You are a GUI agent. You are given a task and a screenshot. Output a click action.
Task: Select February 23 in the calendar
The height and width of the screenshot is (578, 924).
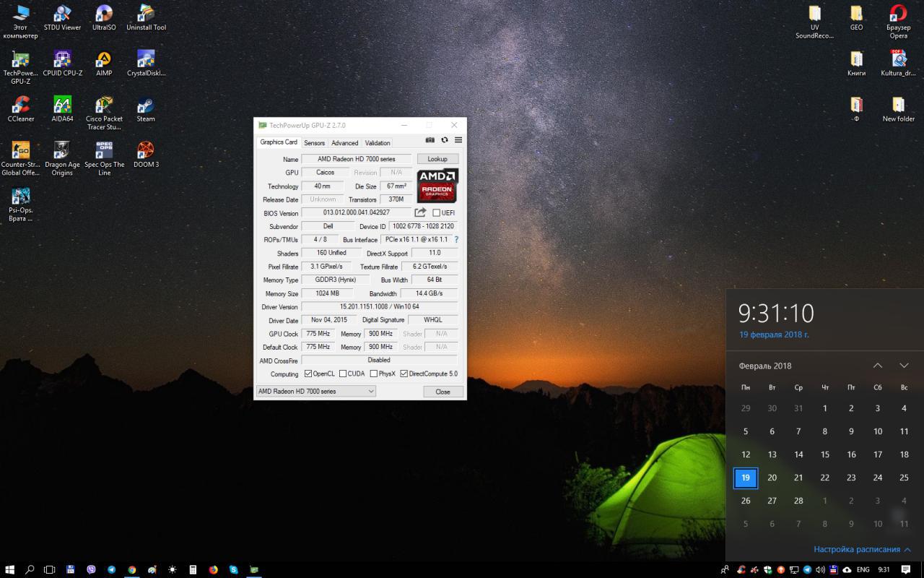pos(851,478)
